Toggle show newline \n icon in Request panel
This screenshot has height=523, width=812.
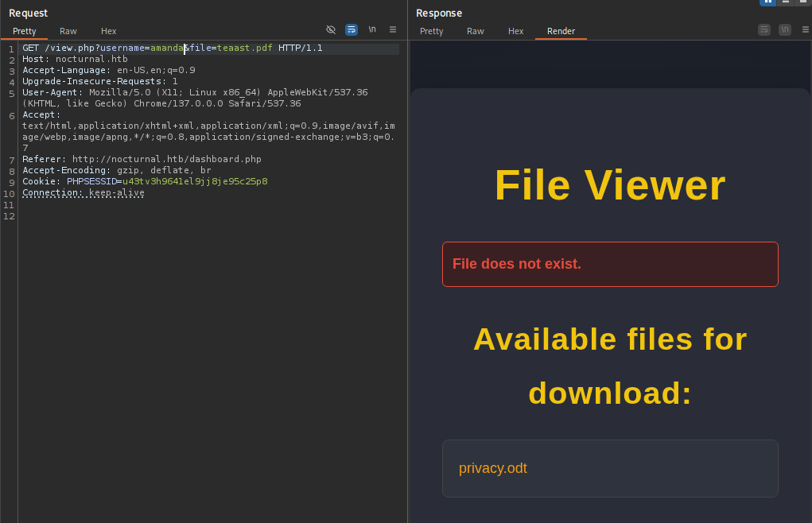tap(372, 30)
